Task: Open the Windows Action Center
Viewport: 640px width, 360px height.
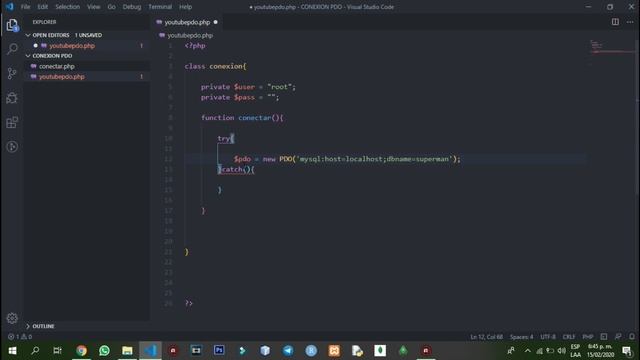Action: point(627,351)
